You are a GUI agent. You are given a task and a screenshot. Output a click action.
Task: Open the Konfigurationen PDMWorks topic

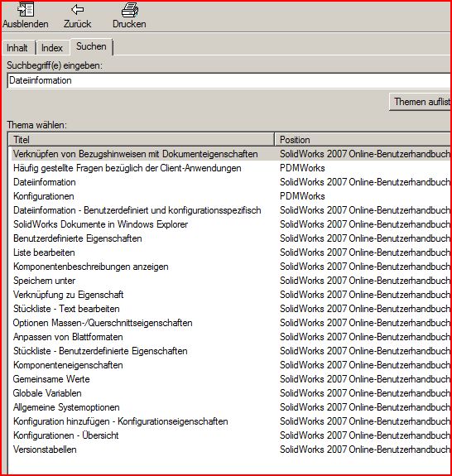click(x=44, y=196)
